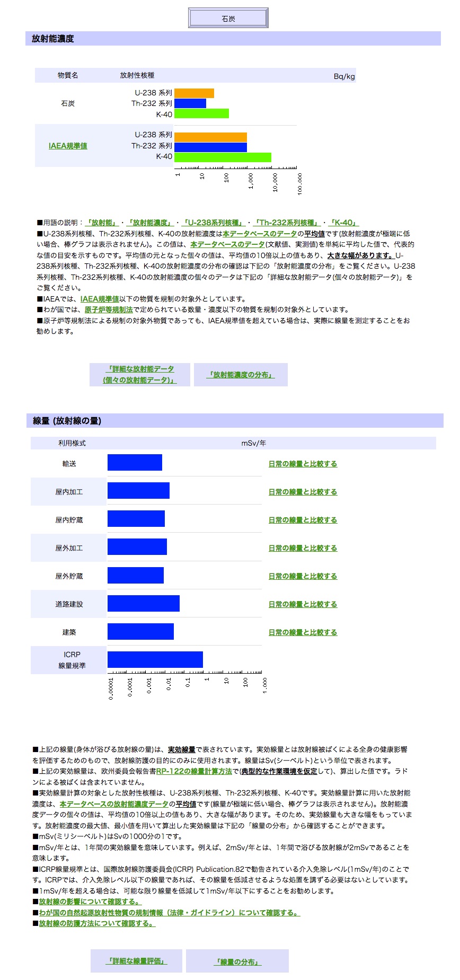Image resolution: width=460 pixels, height=980 pixels.
Task: Compare daily dose for the 屋内貯蔵 row
Action: (303, 520)
